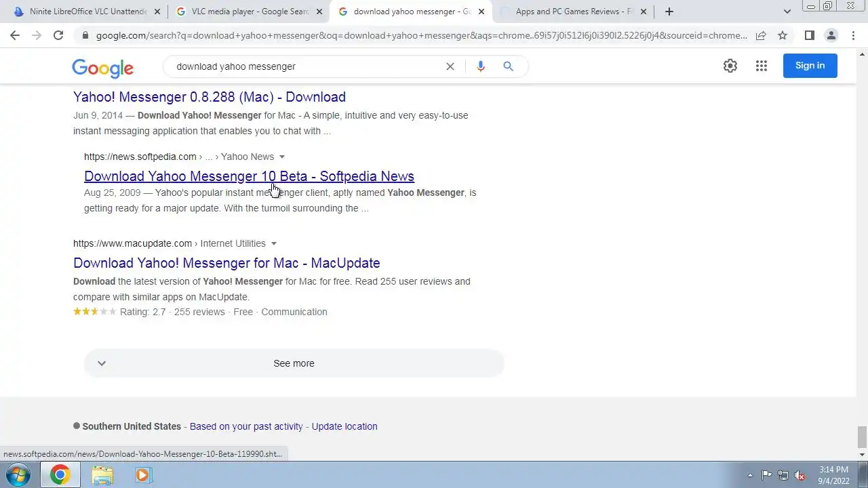The width and height of the screenshot is (868, 488).
Task: Close the VLC media player search tab
Action: (319, 12)
